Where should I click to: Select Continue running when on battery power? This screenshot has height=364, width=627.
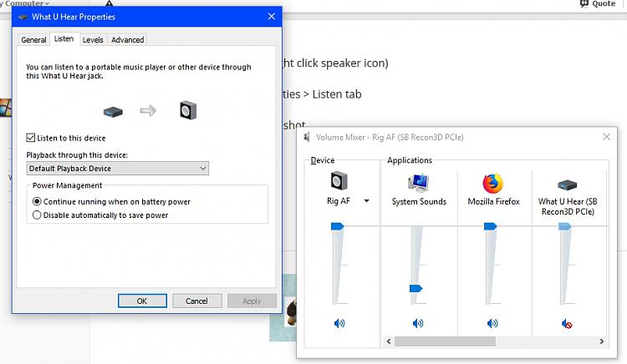tap(37, 201)
